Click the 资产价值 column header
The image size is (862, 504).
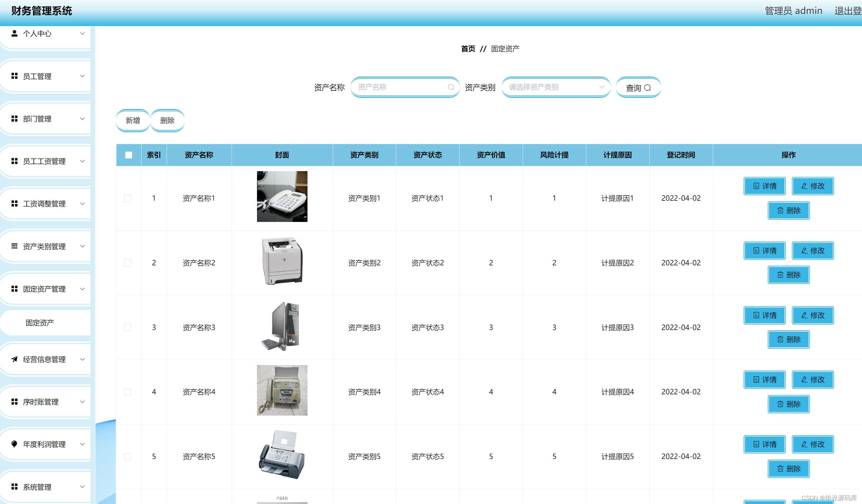point(491,155)
